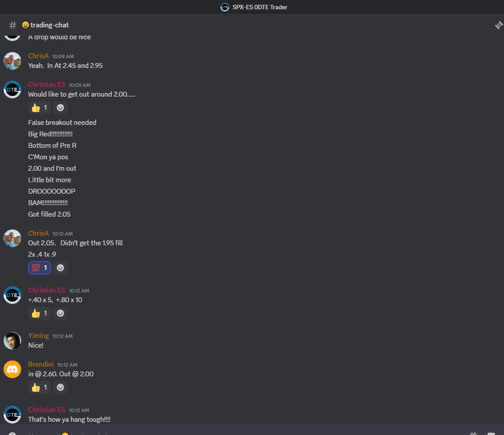Click Christian ES username at 10:12 AM bottom message
This screenshot has height=435, width=504.
(47, 410)
